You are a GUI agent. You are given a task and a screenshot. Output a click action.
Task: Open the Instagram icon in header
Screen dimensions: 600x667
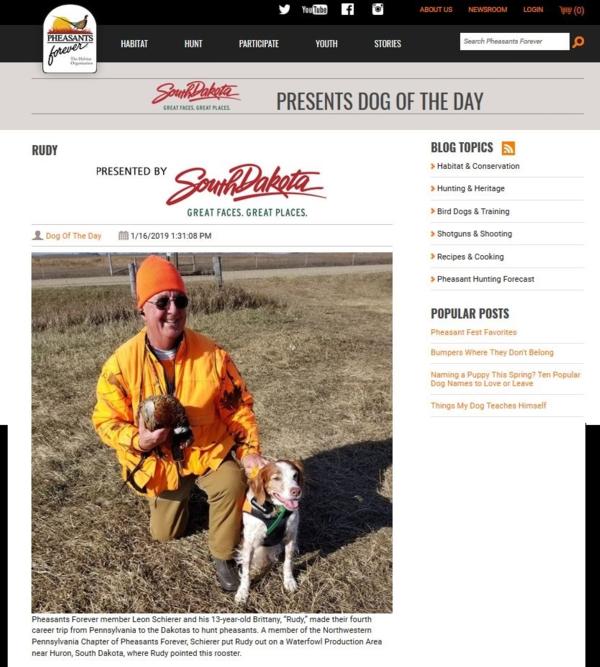(x=377, y=9)
